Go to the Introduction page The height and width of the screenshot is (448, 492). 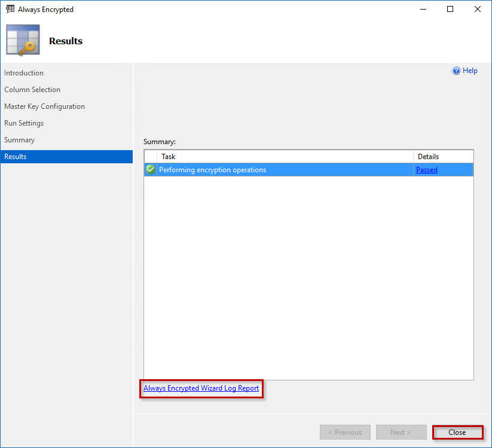[24, 73]
